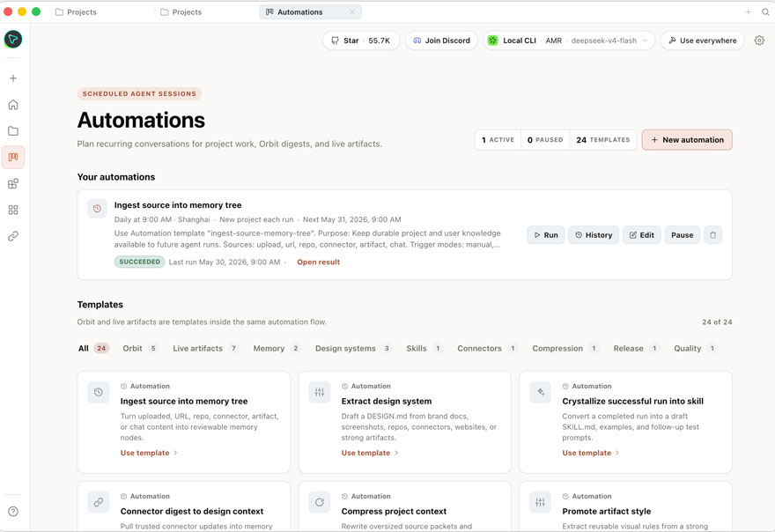The height and width of the screenshot is (532, 775).
Task: Open the plugins blocks icon in sidebar
Action: click(x=13, y=183)
